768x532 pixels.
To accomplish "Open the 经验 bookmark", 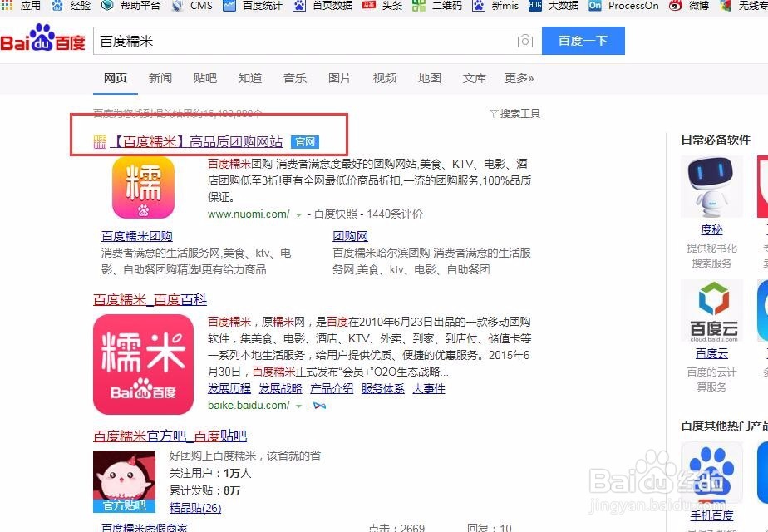I will click(71, 5).
